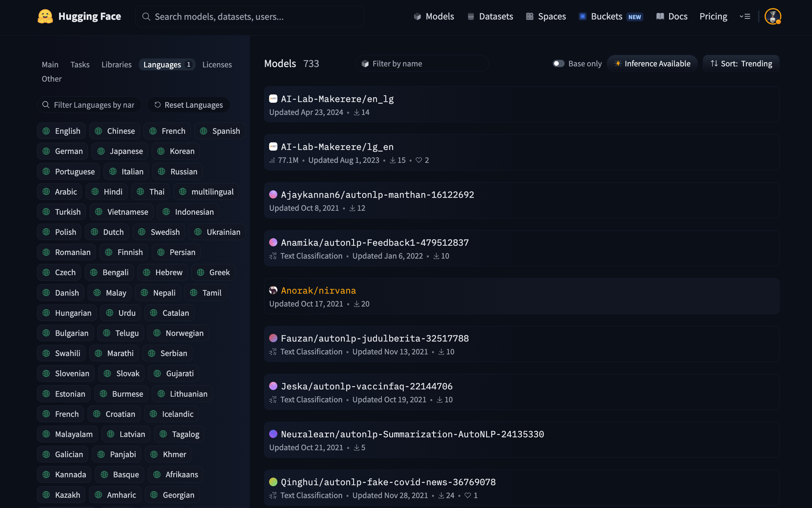Switch to the Licenses tab

pos(217,64)
